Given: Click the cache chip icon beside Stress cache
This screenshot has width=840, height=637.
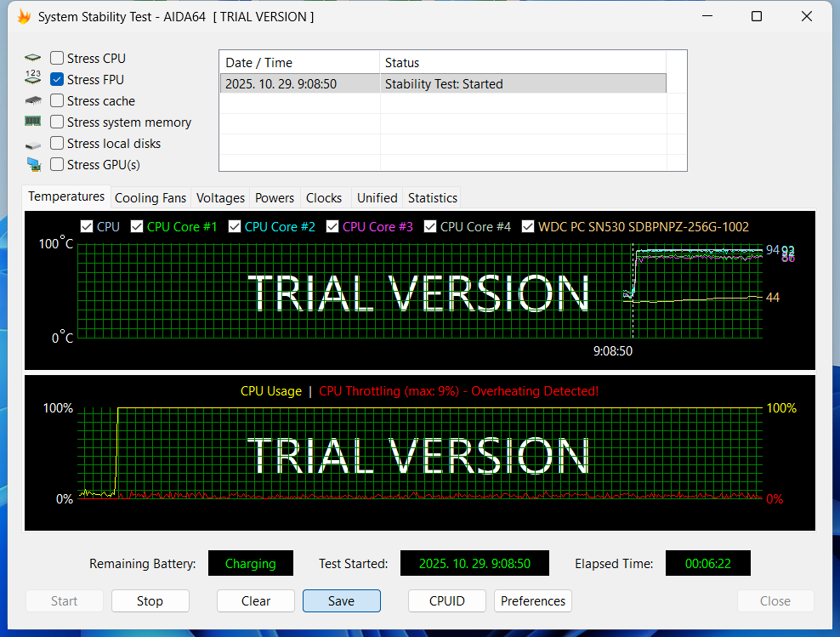Looking at the screenshot, I should [33, 100].
